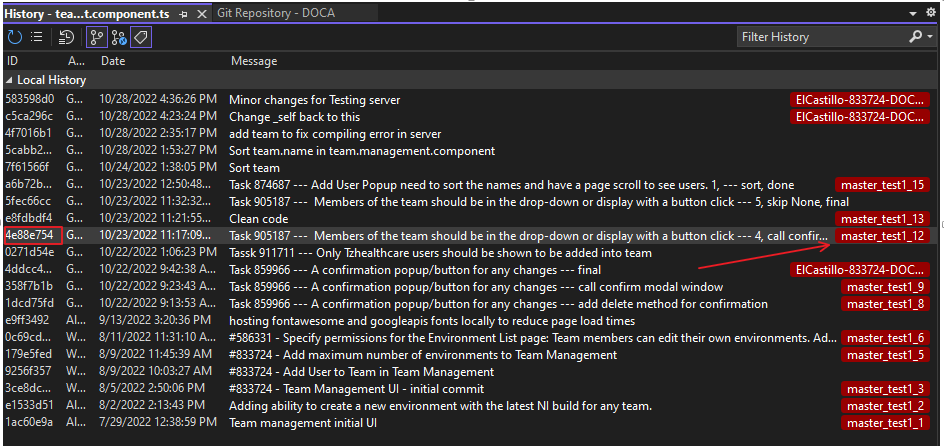Screen dimensions: 944x448
Task: Click the master_test1_15 tag label
Action: point(883,184)
